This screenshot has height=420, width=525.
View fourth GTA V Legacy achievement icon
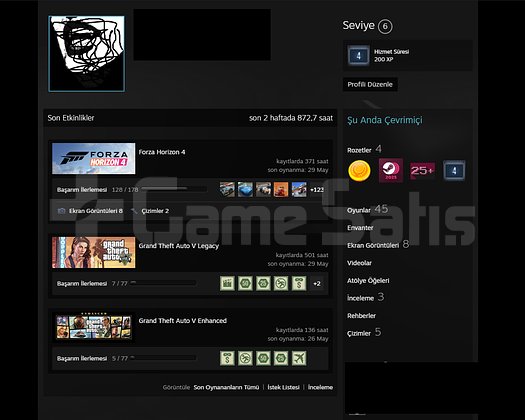[x=281, y=283]
